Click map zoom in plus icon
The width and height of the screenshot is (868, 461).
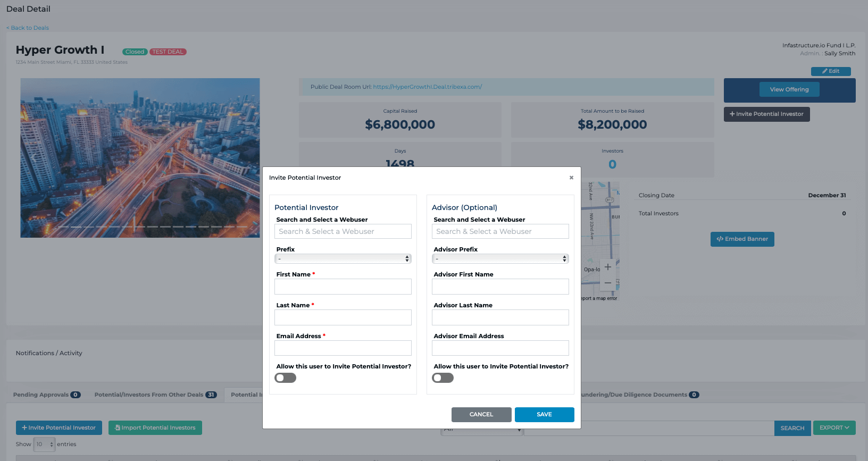[x=608, y=267]
